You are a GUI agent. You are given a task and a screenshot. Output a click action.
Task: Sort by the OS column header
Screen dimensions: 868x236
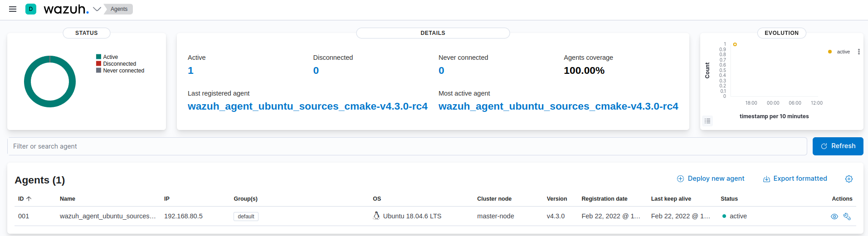377,199
